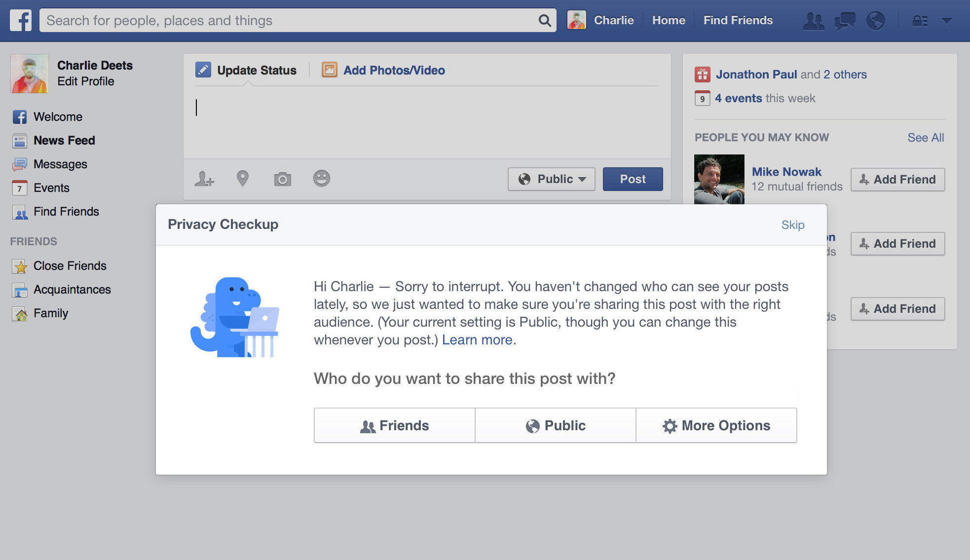Open News Feed in left sidebar
The image size is (970, 560).
[64, 141]
